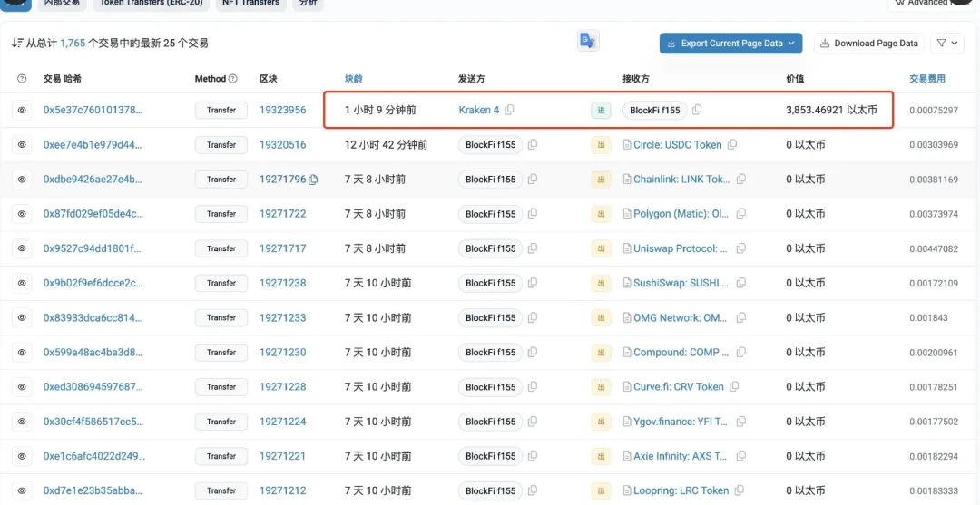Screen dimensions: 980x505
Task: Toggle 块龄 column time format
Action: pyautogui.click(x=354, y=79)
